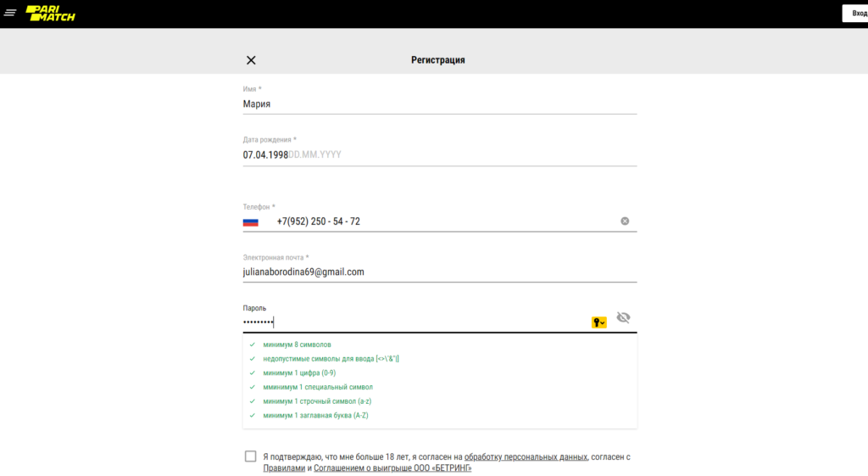Click the email address field
This screenshot has width=868, height=476.
coord(440,272)
